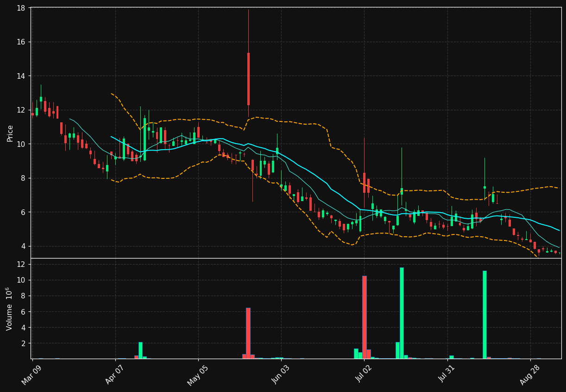Click the tallest green volume bar near 11.5
This screenshot has width=566, height=392.
click(x=402, y=313)
